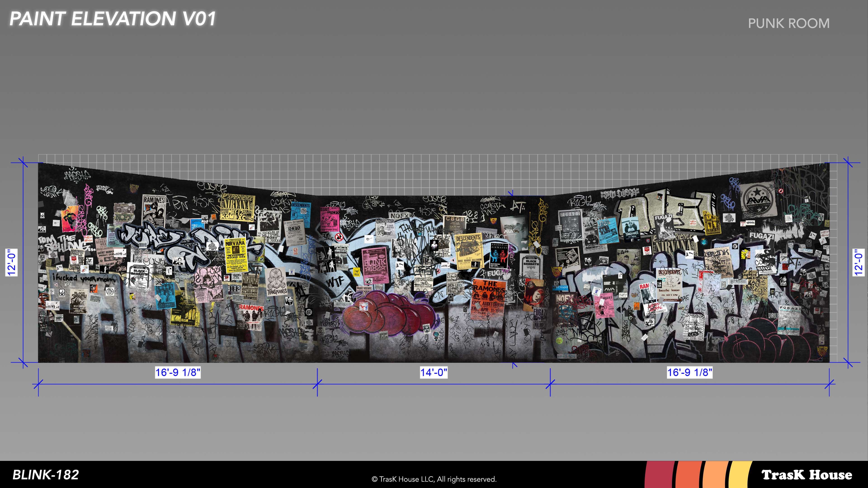Image resolution: width=868 pixels, height=488 pixels.
Task: Select the right 16'-9 1/8" dimension label
Action: (690, 373)
